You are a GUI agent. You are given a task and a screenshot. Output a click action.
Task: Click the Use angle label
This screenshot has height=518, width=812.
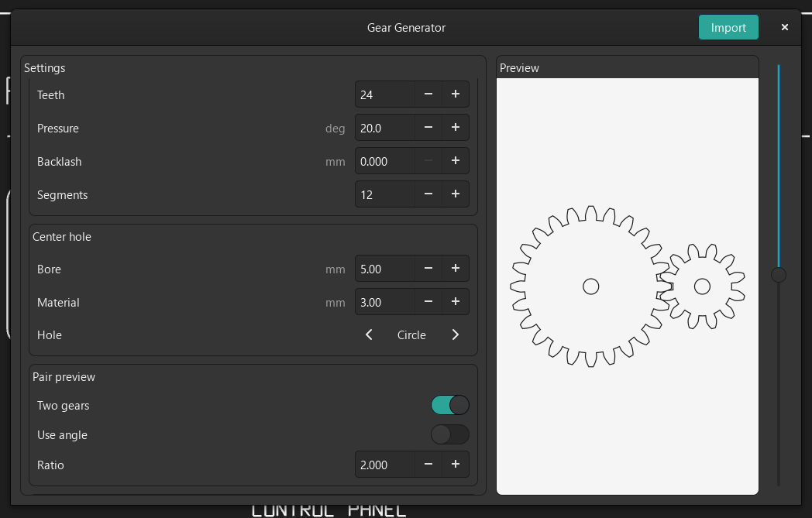click(62, 435)
